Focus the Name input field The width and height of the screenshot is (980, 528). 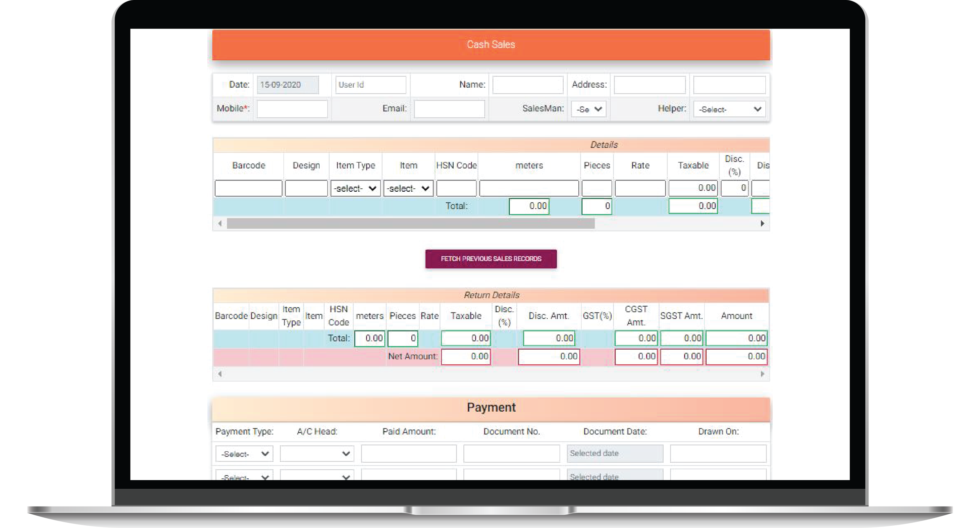tap(528, 85)
